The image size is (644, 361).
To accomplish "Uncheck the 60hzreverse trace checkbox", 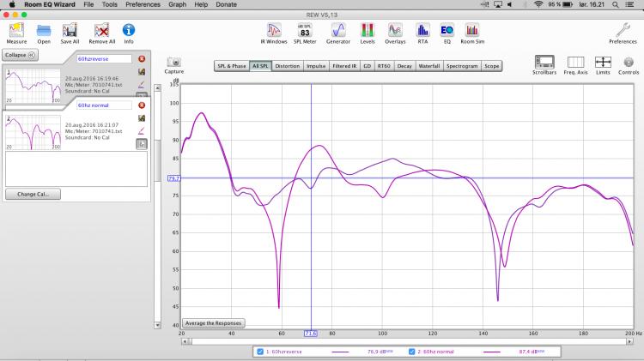I will (261, 352).
